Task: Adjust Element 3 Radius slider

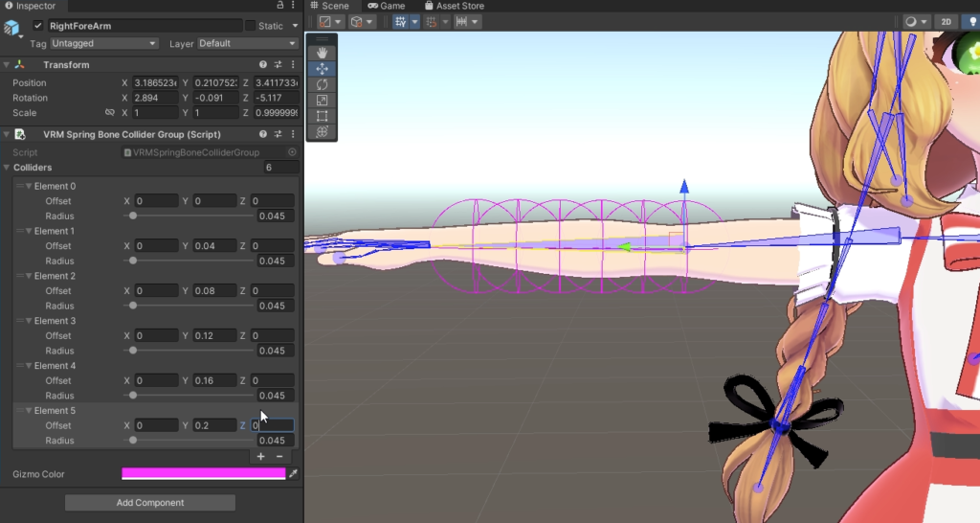Action: tap(189, 351)
